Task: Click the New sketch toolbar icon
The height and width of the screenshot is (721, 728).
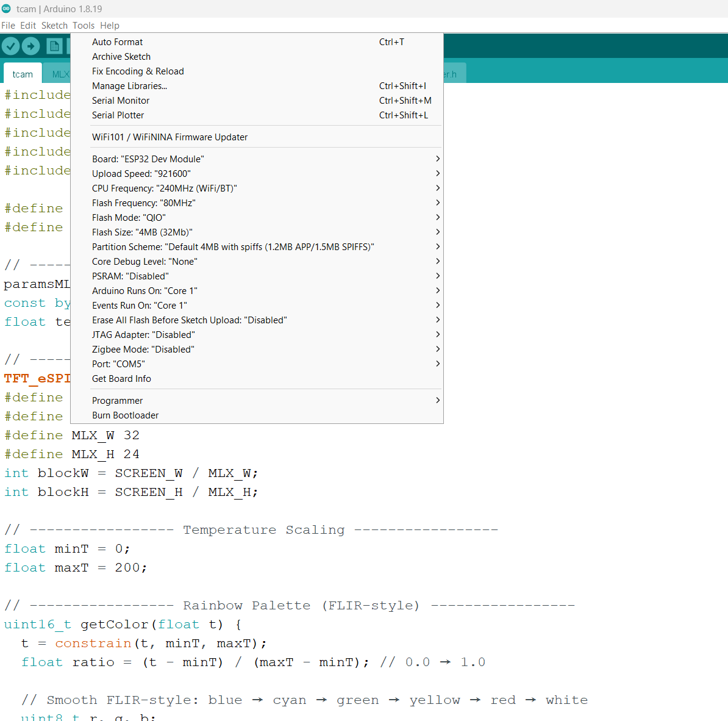Action: coord(54,46)
